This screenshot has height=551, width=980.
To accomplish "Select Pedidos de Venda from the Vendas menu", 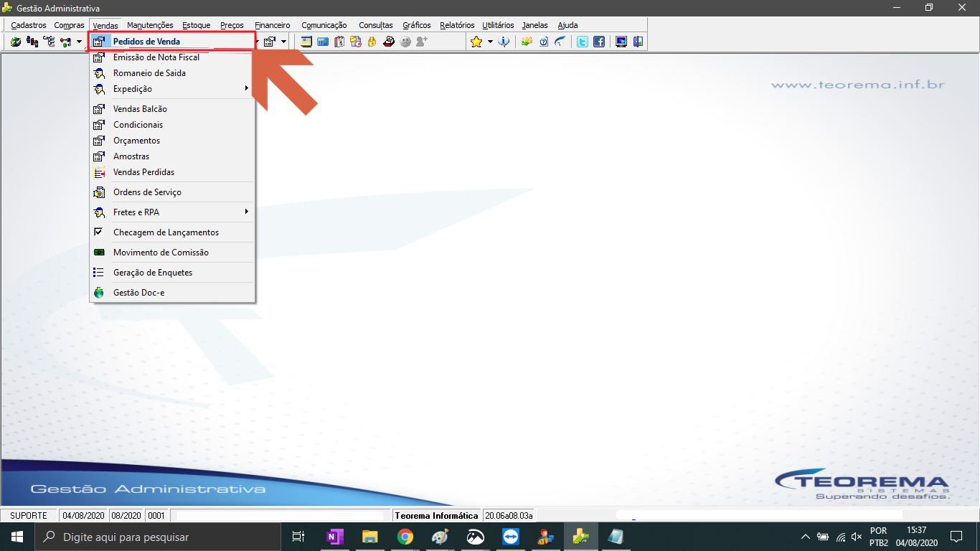I will (x=172, y=42).
